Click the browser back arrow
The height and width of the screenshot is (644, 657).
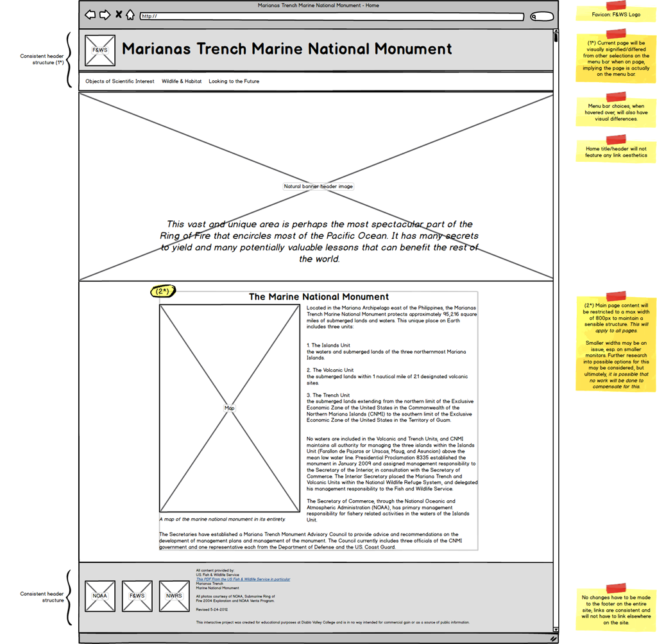pos(90,15)
